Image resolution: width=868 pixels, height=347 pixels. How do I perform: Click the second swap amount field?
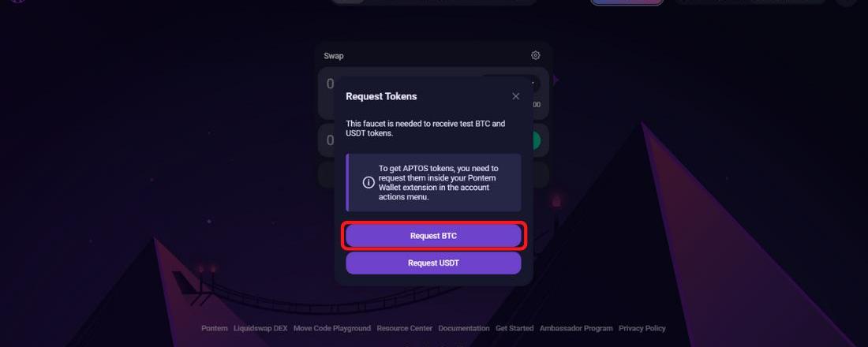tap(328, 140)
